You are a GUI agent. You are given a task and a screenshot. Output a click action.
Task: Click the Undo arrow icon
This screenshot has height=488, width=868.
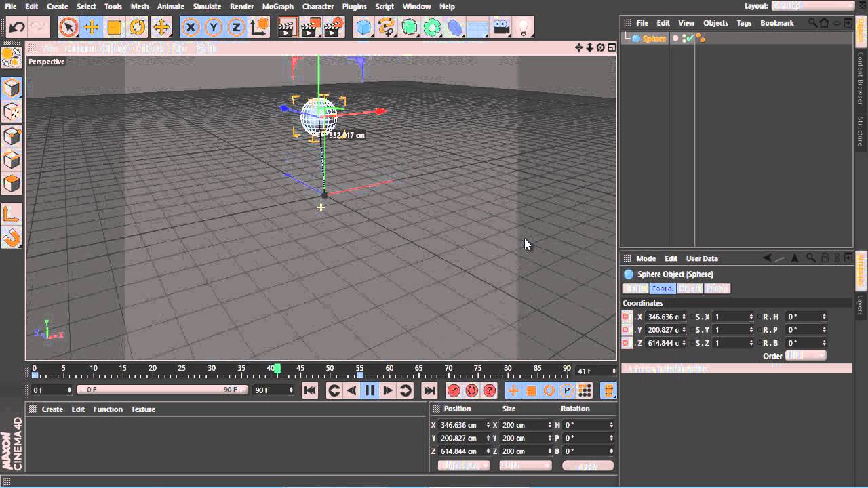point(17,27)
